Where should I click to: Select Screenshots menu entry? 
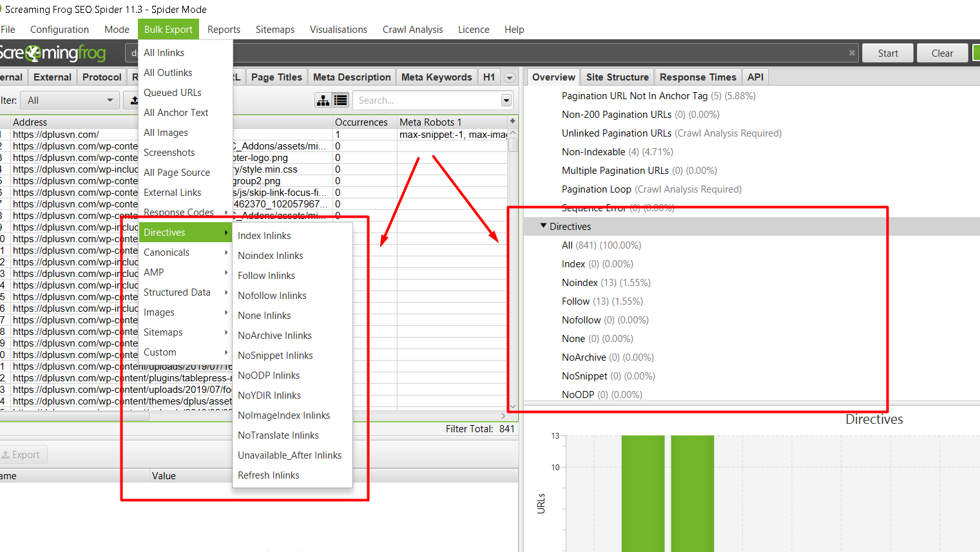[x=186, y=153]
